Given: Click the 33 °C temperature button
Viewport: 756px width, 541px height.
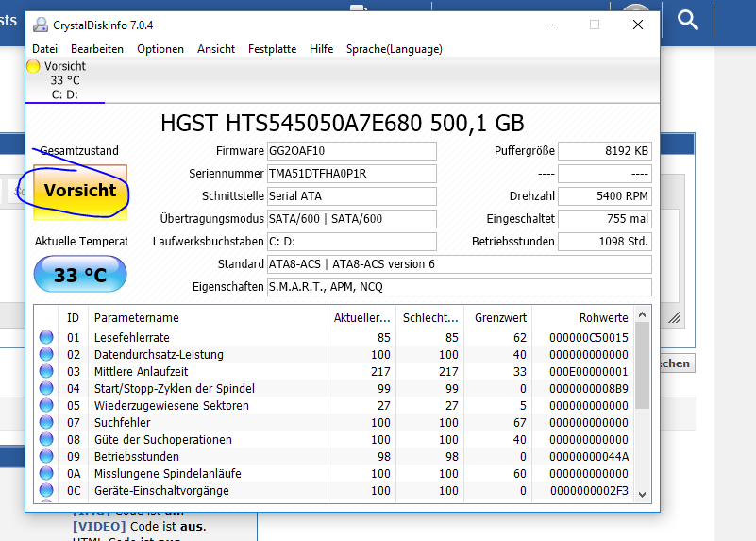Looking at the screenshot, I should point(80,275).
